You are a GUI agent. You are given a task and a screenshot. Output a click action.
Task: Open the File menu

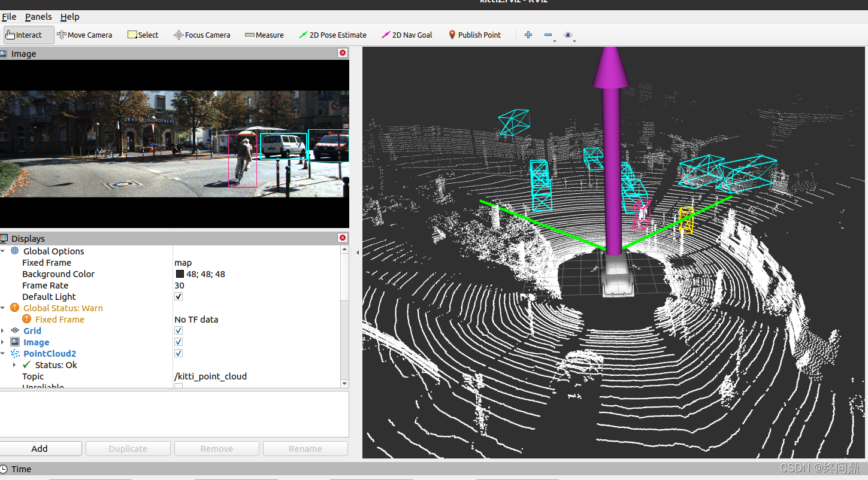tap(9, 17)
